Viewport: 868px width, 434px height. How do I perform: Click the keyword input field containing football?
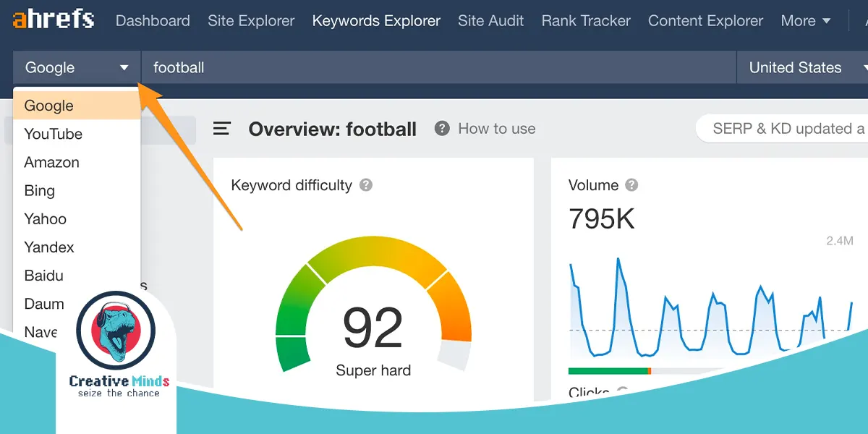click(434, 68)
